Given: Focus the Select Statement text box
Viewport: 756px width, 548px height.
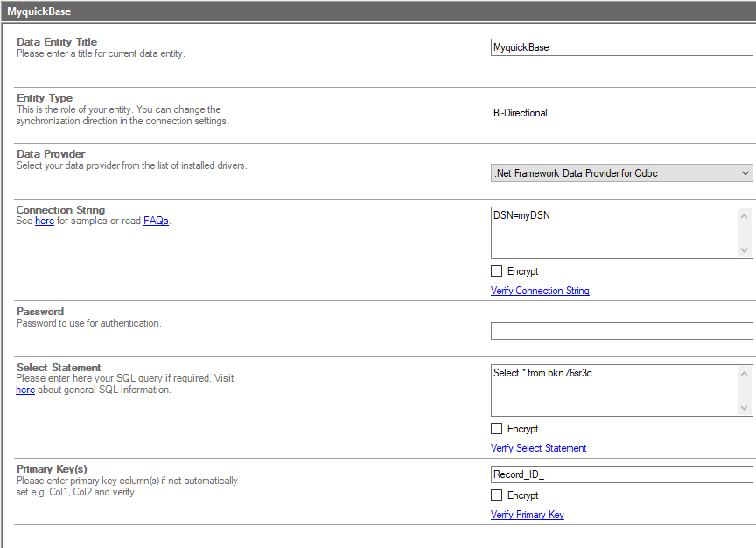Looking at the screenshot, I should coord(612,390).
